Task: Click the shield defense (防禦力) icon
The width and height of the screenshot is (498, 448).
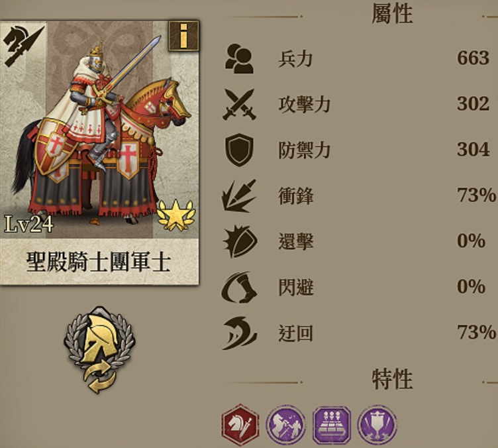Action: click(x=240, y=150)
